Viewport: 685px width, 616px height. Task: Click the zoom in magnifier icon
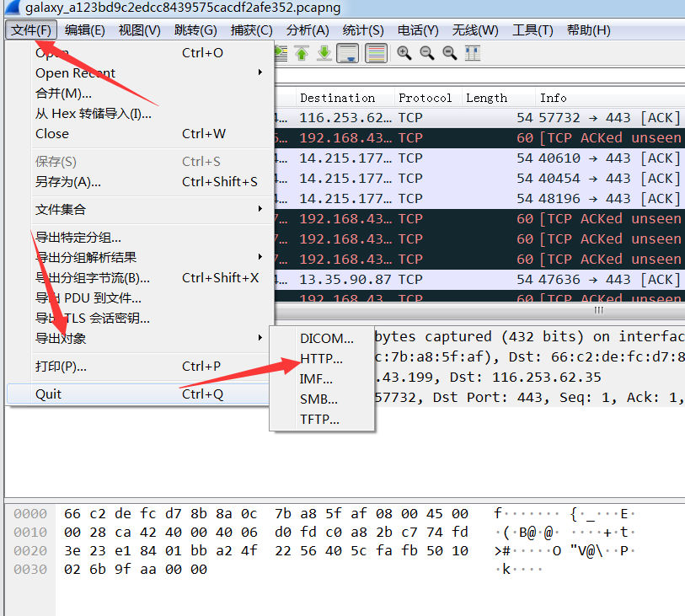coord(404,53)
